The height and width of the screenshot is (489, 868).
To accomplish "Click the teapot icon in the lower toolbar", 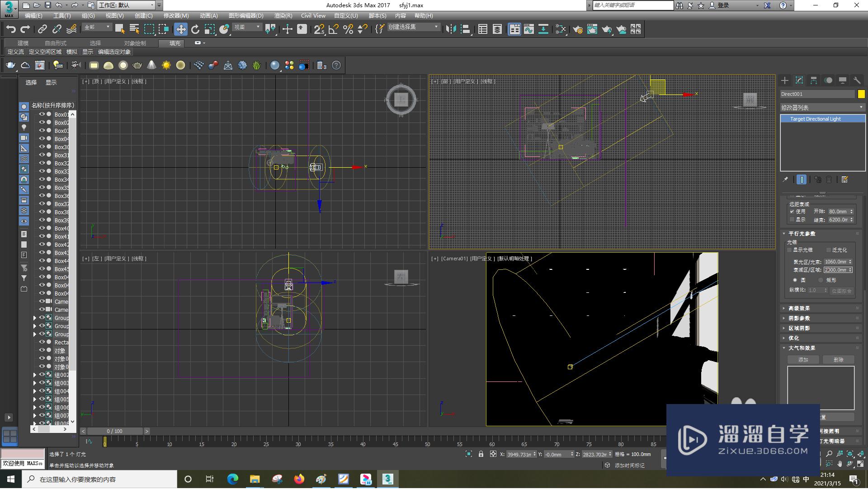I will [x=10, y=66].
